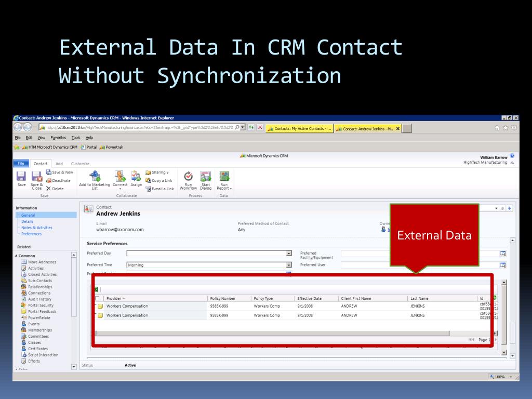Viewport: 532px width, 399px height.
Task: Click the browser Tools gear icon
Action: click(x=514, y=128)
